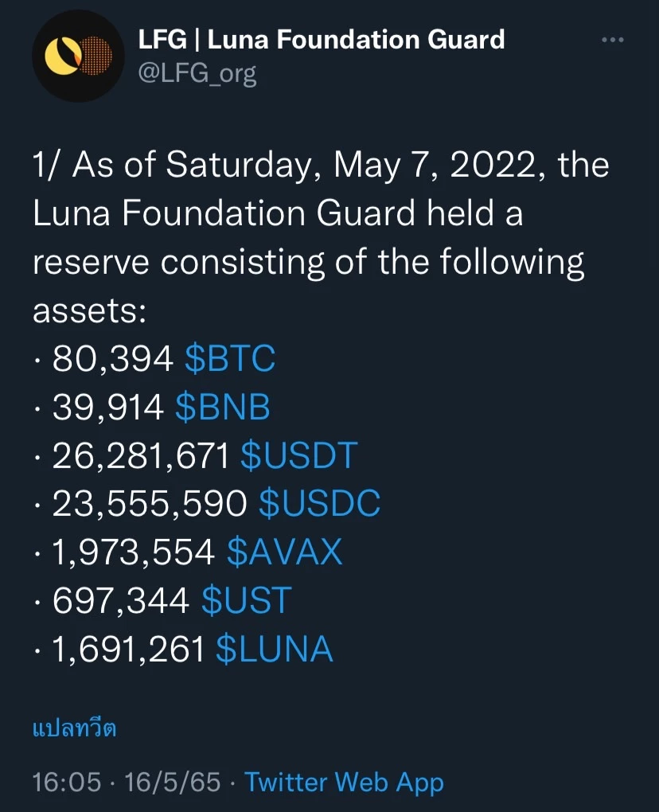The height and width of the screenshot is (812, 659).
Task: Open the Twitter Web App source link
Action: (x=344, y=783)
